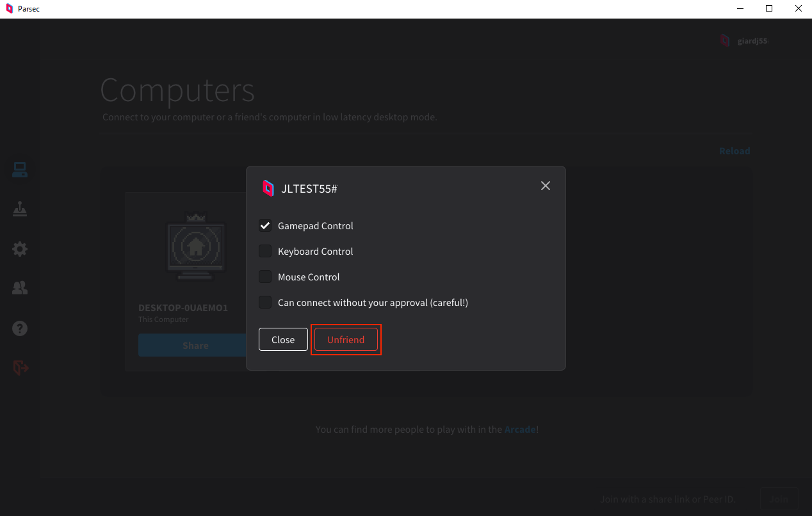Maximize the Parsec window
This screenshot has width=812, height=516.
click(769, 9)
